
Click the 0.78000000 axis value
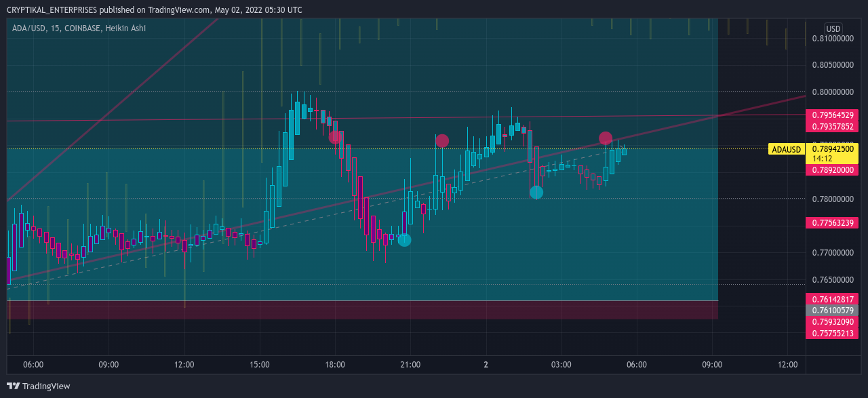[x=833, y=199]
